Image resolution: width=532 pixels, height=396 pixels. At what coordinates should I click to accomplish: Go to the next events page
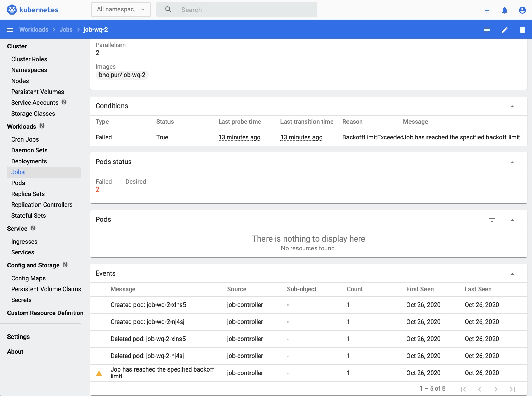pos(496,389)
